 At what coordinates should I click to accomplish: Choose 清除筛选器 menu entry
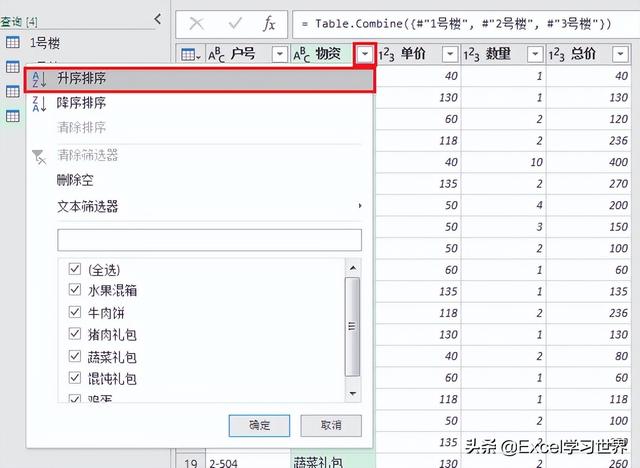click(199, 155)
